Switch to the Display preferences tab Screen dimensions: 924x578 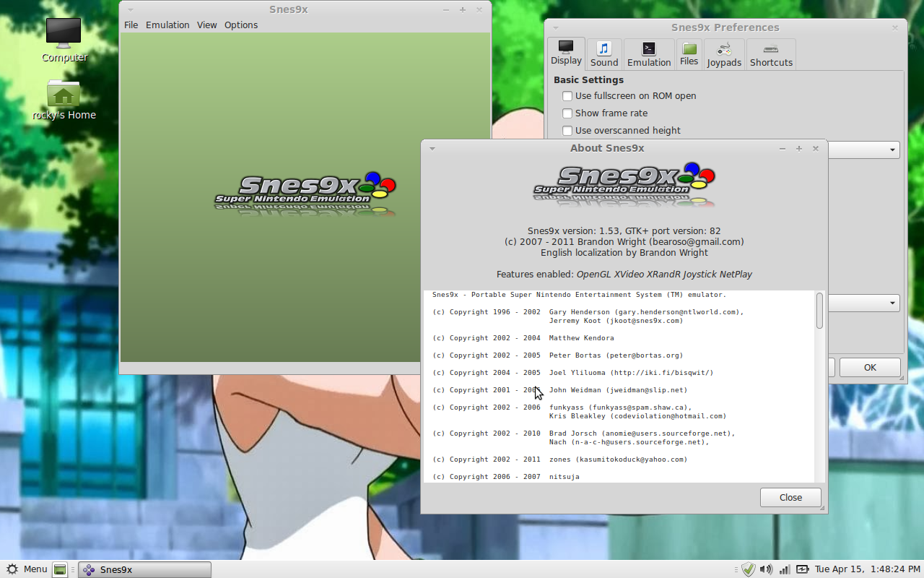(x=566, y=53)
